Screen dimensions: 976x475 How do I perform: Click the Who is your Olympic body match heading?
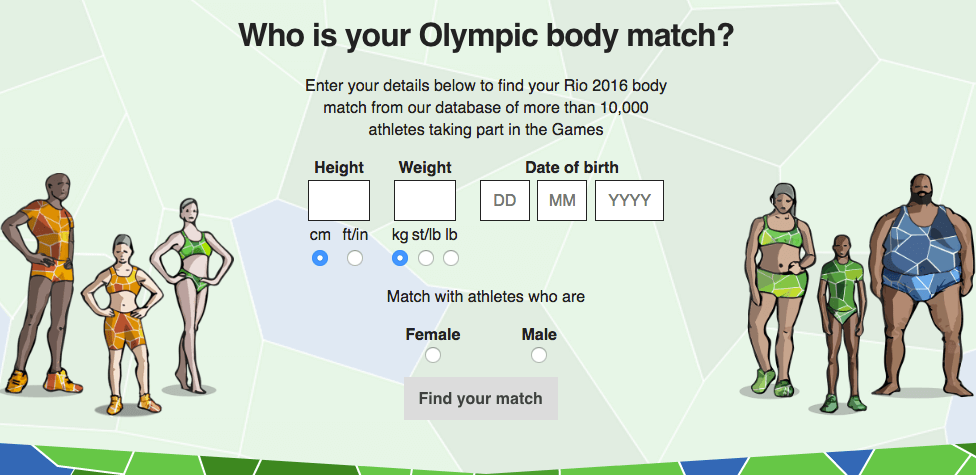pyautogui.click(x=486, y=35)
